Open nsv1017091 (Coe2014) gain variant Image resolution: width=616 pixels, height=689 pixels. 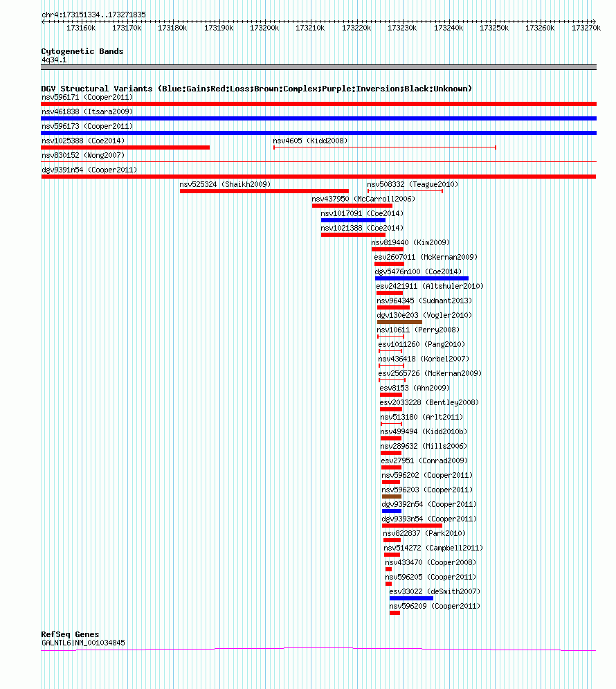(x=353, y=220)
